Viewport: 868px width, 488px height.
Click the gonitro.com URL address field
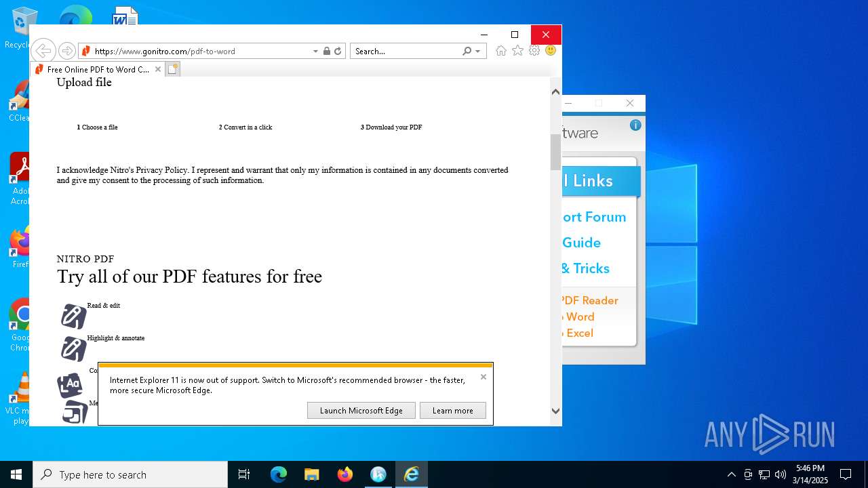coord(202,51)
